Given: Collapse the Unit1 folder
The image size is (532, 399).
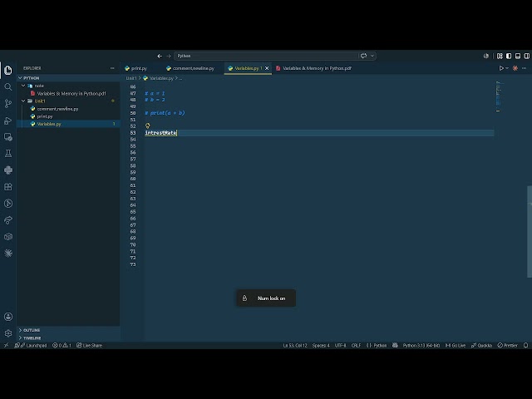Looking at the screenshot, I should click(x=23, y=101).
